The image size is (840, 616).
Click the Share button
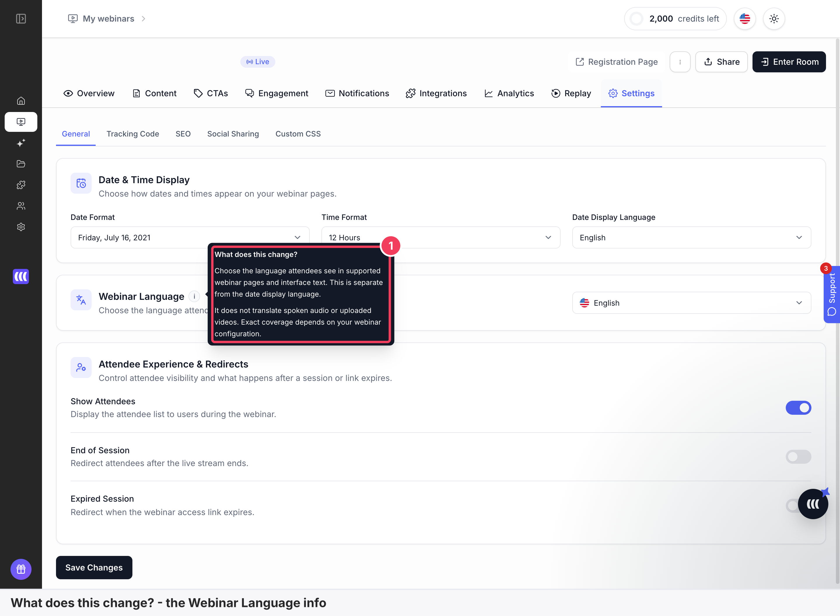pyautogui.click(x=722, y=62)
